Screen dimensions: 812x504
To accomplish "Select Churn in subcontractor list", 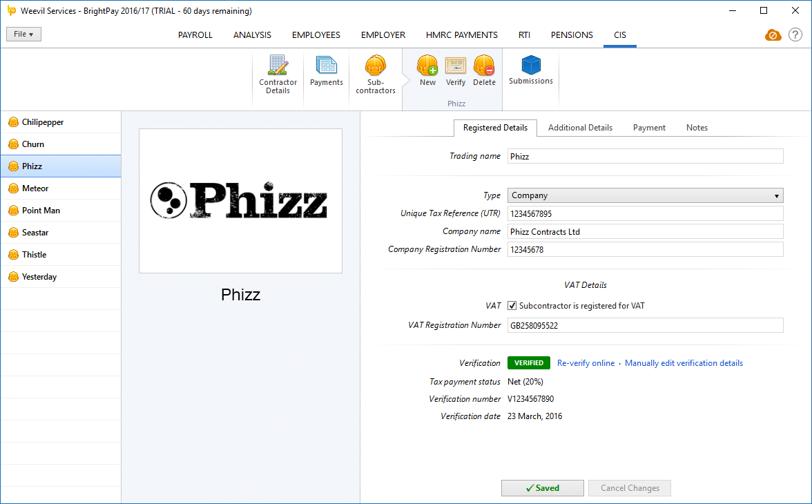I will pyautogui.click(x=61, y=144).
